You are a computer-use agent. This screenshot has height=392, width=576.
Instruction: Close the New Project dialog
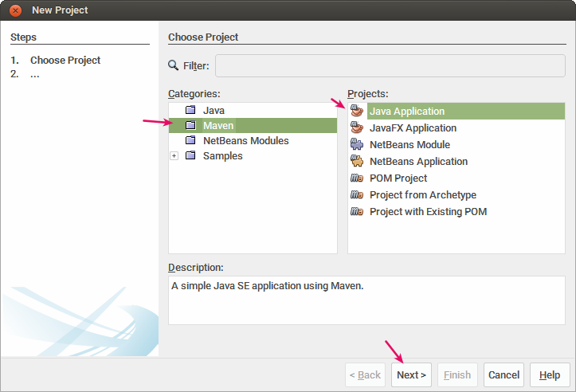(15, 10)
